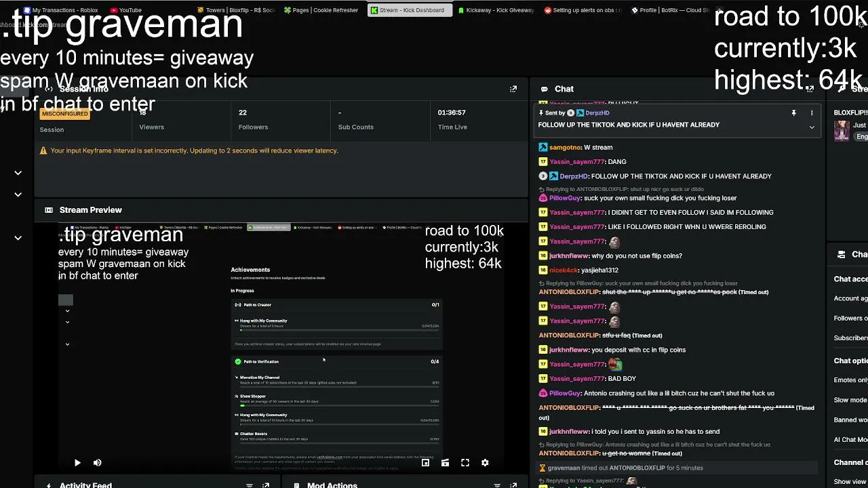868x488 pixels.
Task: Open nicek4ck's user card in chat
Action: tap(564, 270)
